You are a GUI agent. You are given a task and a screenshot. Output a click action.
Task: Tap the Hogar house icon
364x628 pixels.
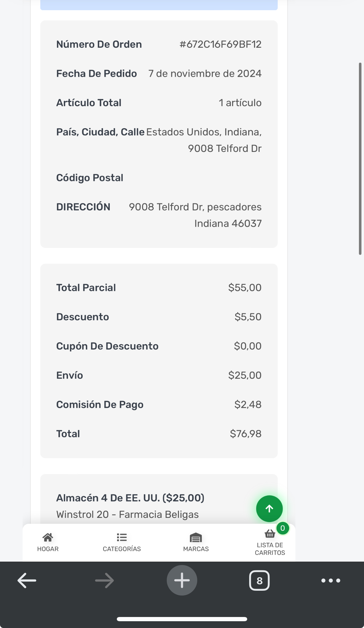pyautogui.click(x=48, y=537)
